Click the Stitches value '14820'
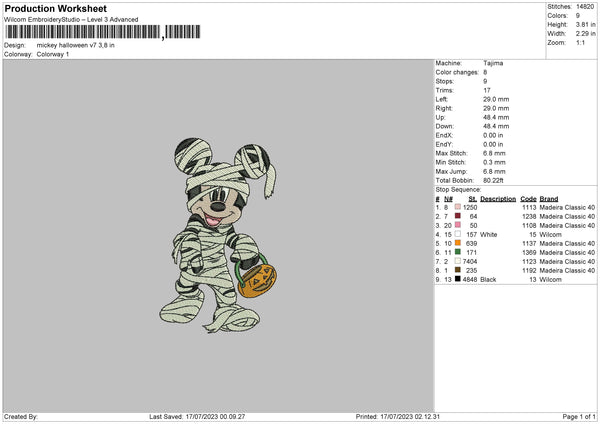 tap(585, 7)
